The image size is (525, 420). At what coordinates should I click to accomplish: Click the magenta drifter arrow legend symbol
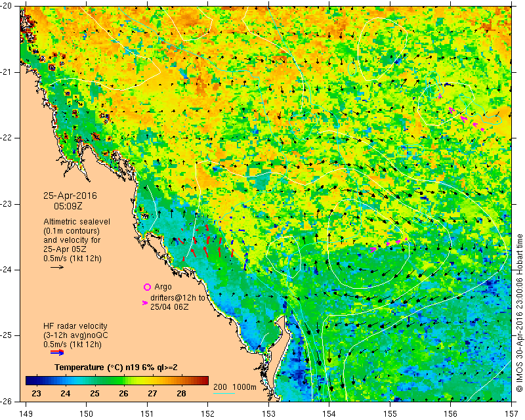point(145,303)
